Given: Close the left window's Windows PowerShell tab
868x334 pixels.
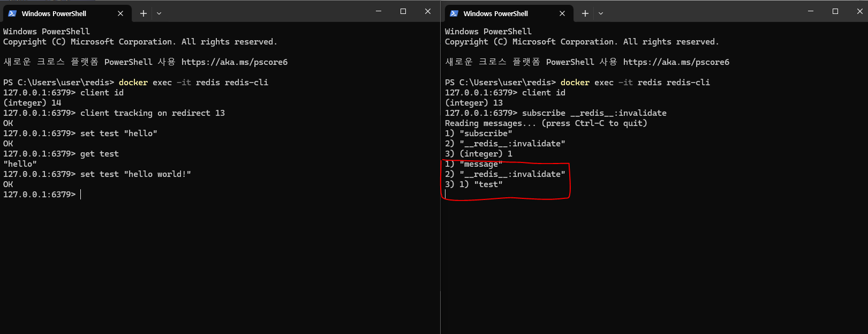Looking at the screenshot, I should (x=120, y=13).
